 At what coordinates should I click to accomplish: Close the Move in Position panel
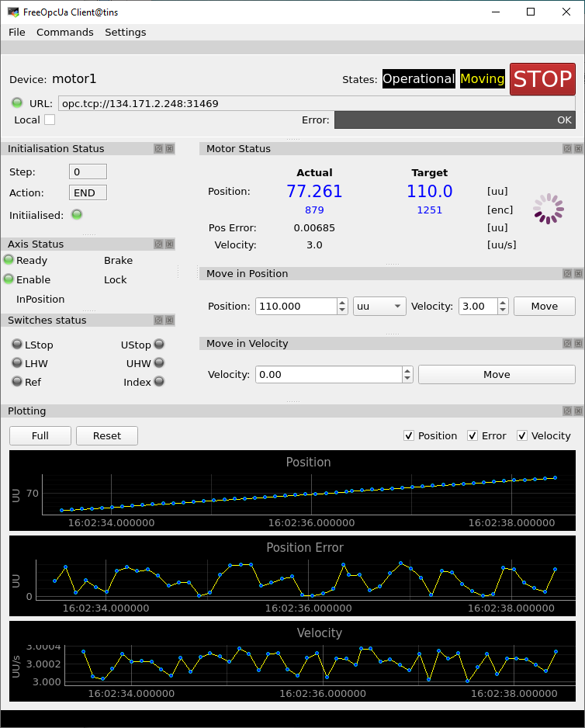point(579,273)
